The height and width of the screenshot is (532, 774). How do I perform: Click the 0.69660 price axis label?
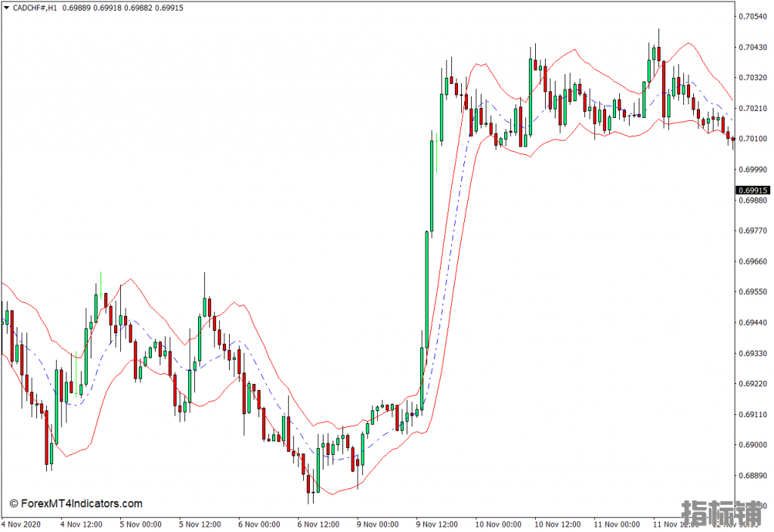[x=753, y=261]
